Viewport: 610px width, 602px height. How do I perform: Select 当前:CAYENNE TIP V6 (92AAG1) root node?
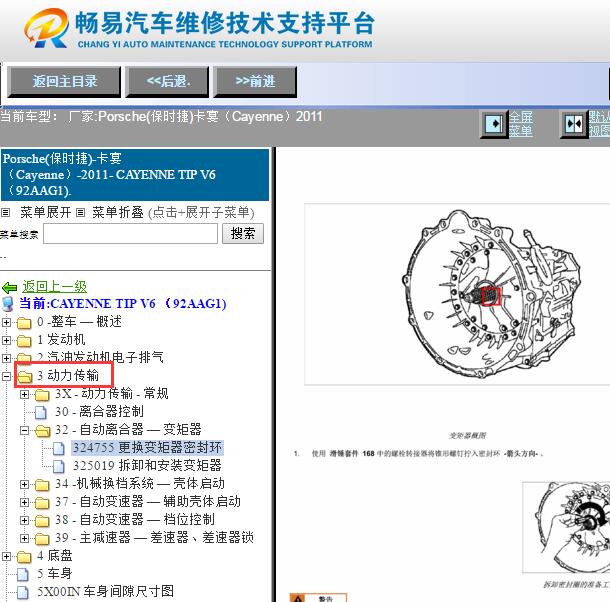coord(123,304)
